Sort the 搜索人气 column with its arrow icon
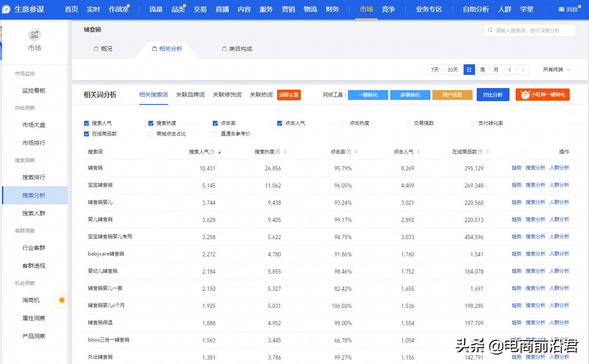Image resolution: width=589 pixels, height=364 pixels. coord(220,151)
